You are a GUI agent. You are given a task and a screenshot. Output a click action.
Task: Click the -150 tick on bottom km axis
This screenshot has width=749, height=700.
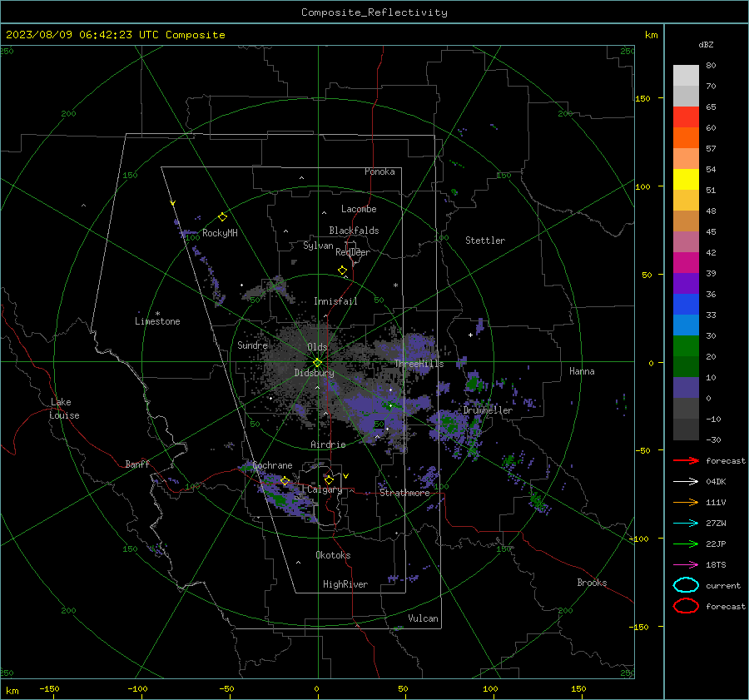point(50,688)
